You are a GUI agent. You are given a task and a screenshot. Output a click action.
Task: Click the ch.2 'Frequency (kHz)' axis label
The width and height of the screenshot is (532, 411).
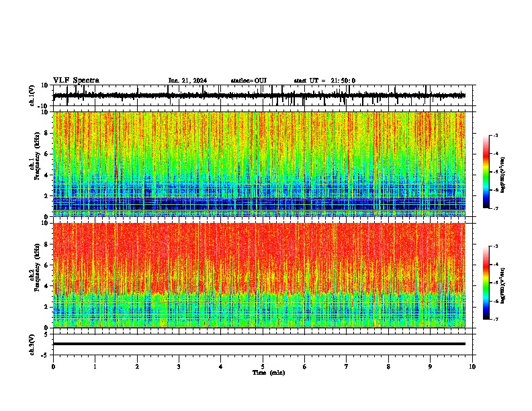(38, 267)
